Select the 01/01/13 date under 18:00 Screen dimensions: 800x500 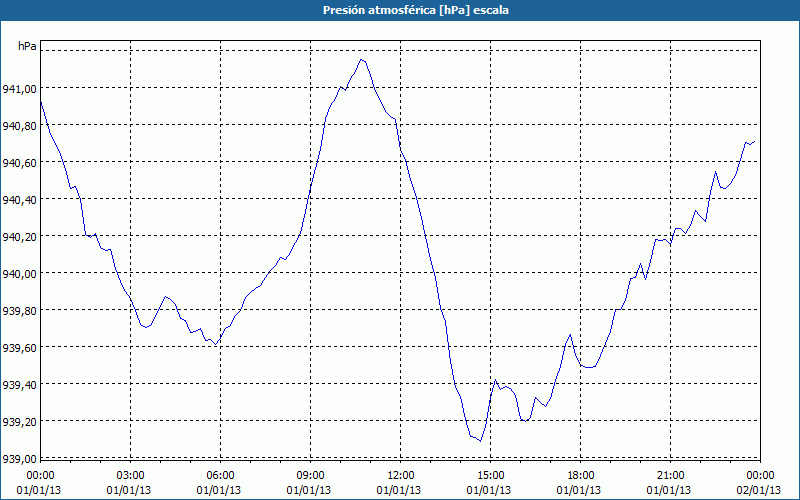(579, 490)
